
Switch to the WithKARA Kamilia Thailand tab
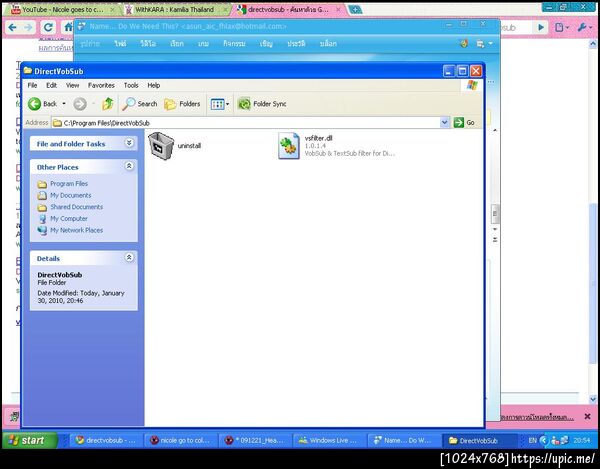point(176,10)
